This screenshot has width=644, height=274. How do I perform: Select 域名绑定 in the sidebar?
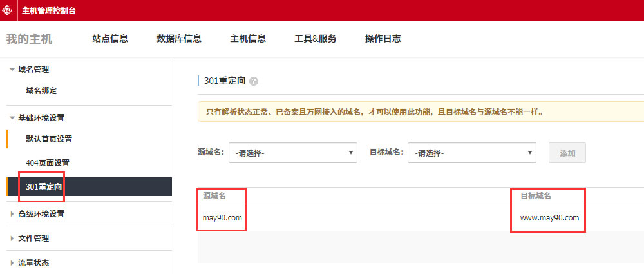46,91
